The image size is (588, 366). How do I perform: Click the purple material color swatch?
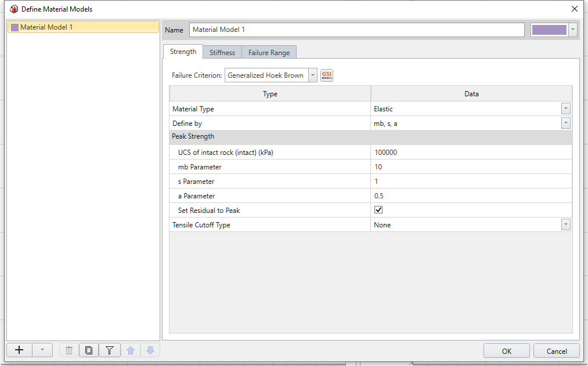549,30
